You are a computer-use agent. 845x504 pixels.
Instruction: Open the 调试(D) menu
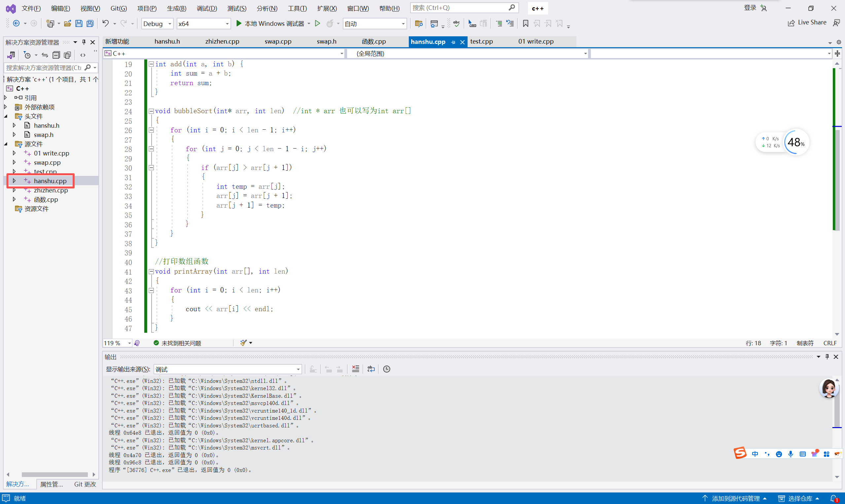[207, 8]
